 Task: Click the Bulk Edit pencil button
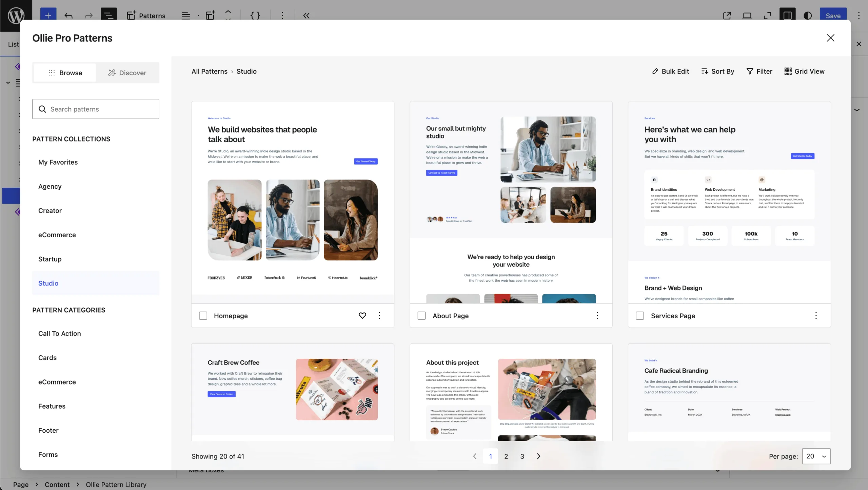click(670, 71)
